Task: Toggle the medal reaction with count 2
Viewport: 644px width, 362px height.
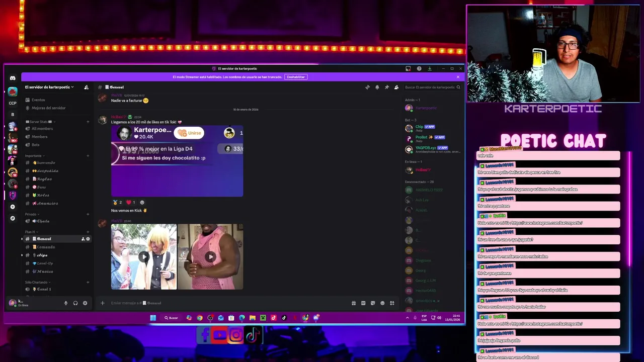Action: 117,202
